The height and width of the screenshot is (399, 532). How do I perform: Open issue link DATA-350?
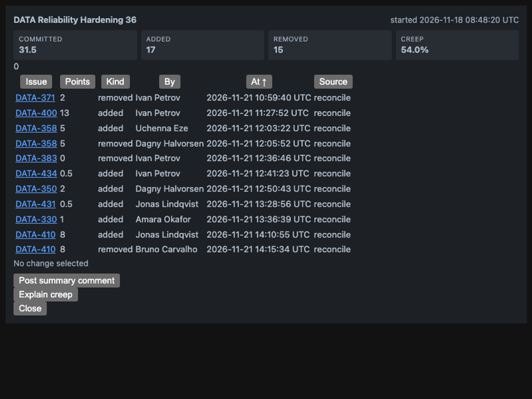[36, 189]
